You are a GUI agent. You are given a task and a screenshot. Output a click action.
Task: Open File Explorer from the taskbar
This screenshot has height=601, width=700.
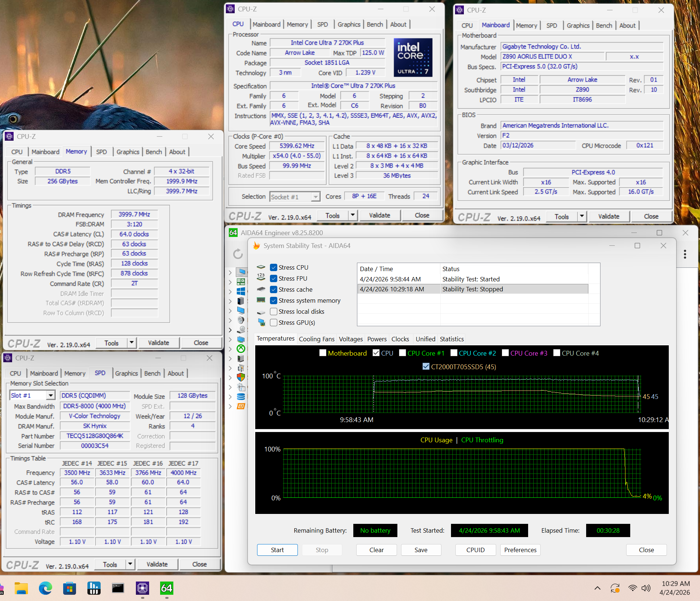pyautogui.click(x=21, y=588)
